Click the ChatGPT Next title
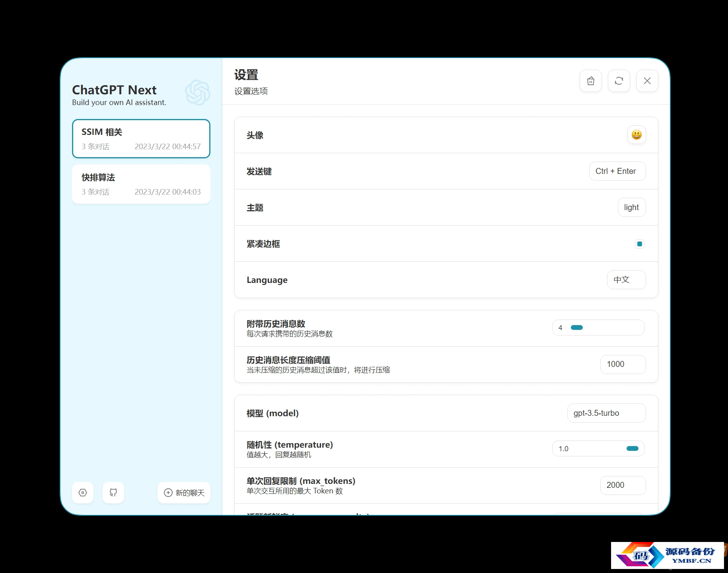The image size is (728, 573). [115, 90]
